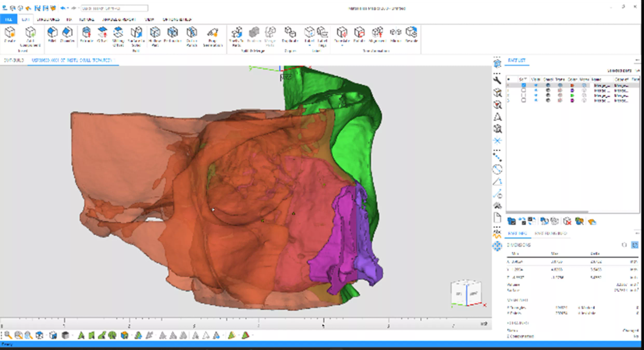
Task: Switch to the VIEW ribbon tab
Action: tap(149, 19)
